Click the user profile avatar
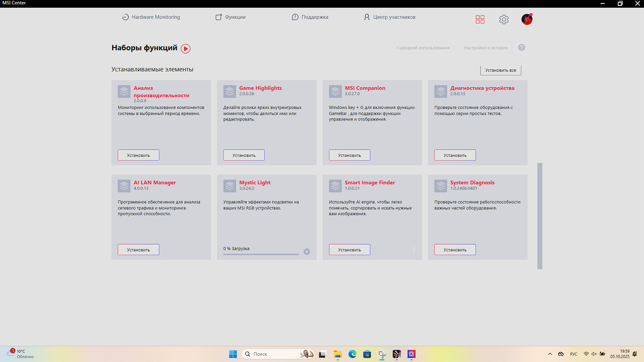Viewport: 644px width, 362px height. [x=526, y=19]
